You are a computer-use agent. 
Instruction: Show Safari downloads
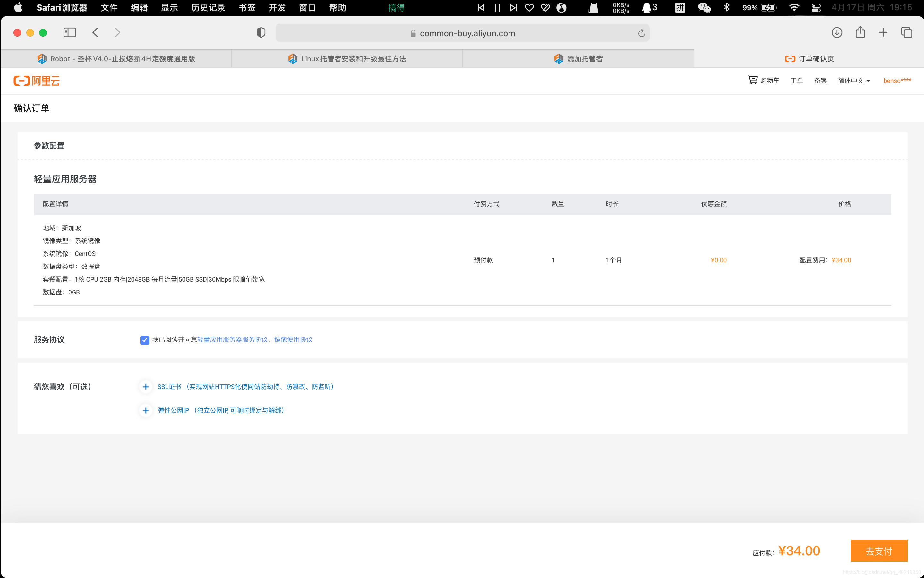836,32
